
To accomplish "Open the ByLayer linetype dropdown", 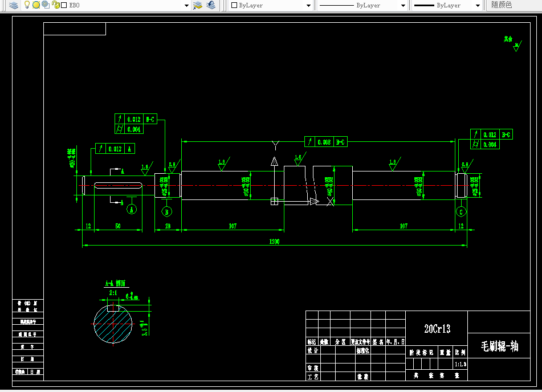I will 403,6.
